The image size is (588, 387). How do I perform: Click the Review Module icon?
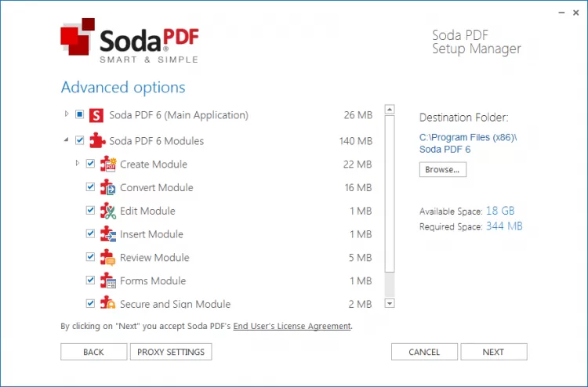coord(108,258)
